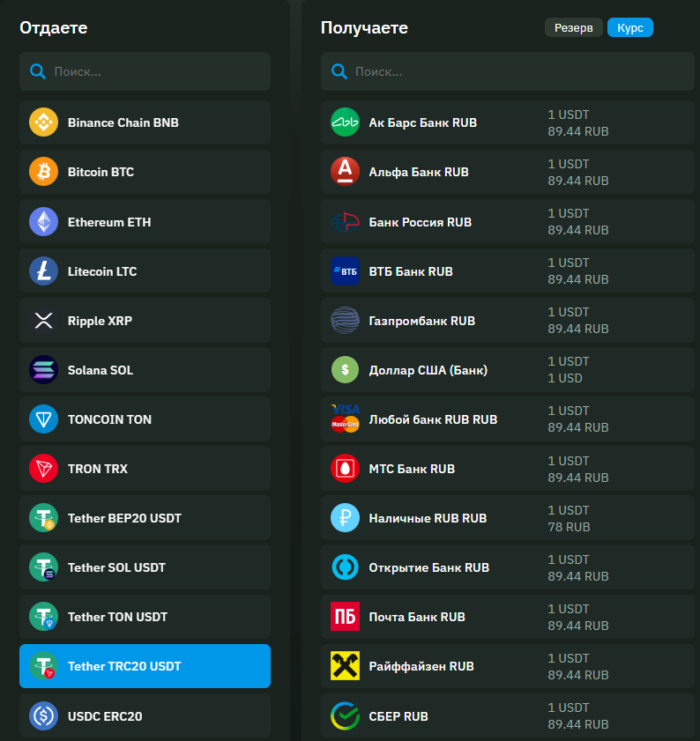Click the Tether SOL USDT icon
Image resolution: width=700 pixels, height=741 pixels.
(x=43, y=567)
